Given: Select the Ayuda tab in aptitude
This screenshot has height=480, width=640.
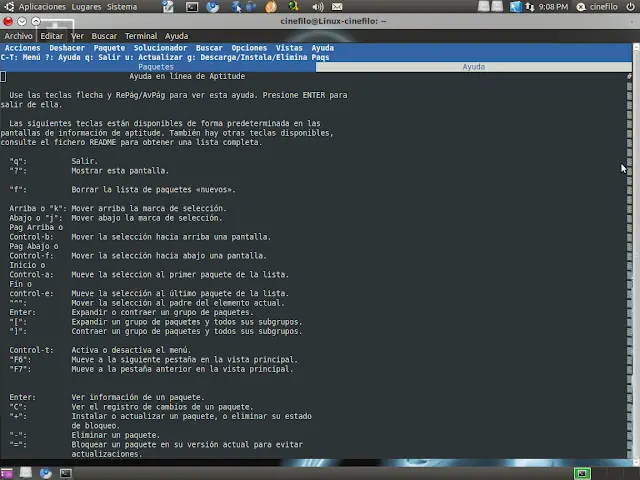Looking at the screenshot, I should 473,67.
